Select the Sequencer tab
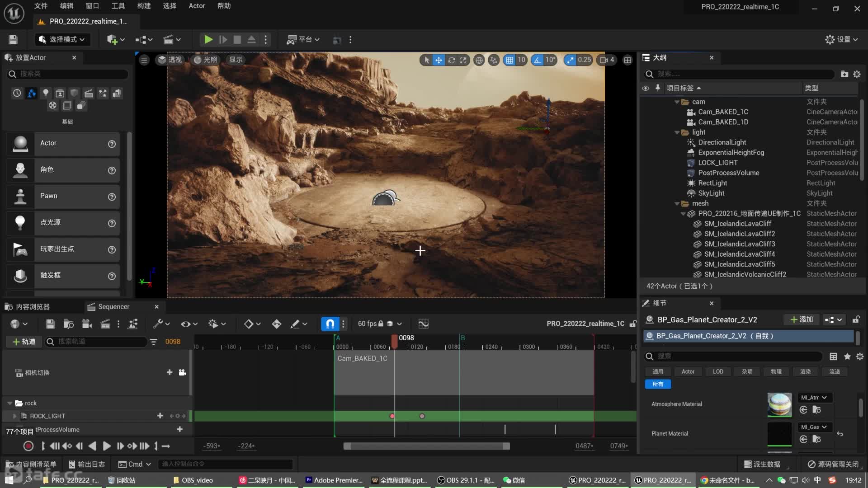Image resolution: width=868 pixels, height=488 pixels. [x=113, y=307]
